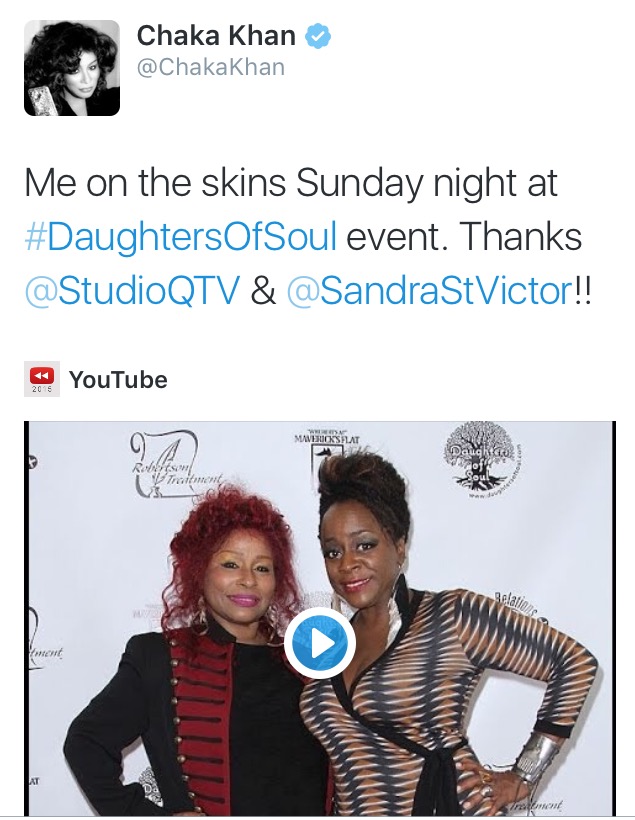
Task: Click the blue verified badge
Action: pos(318,36)
